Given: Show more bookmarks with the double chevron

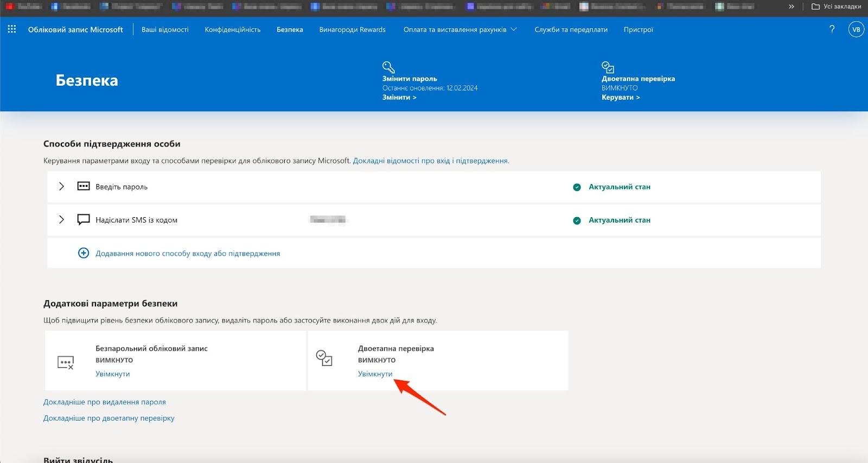Looking at the screenshot, I should [x=792, y=7].
